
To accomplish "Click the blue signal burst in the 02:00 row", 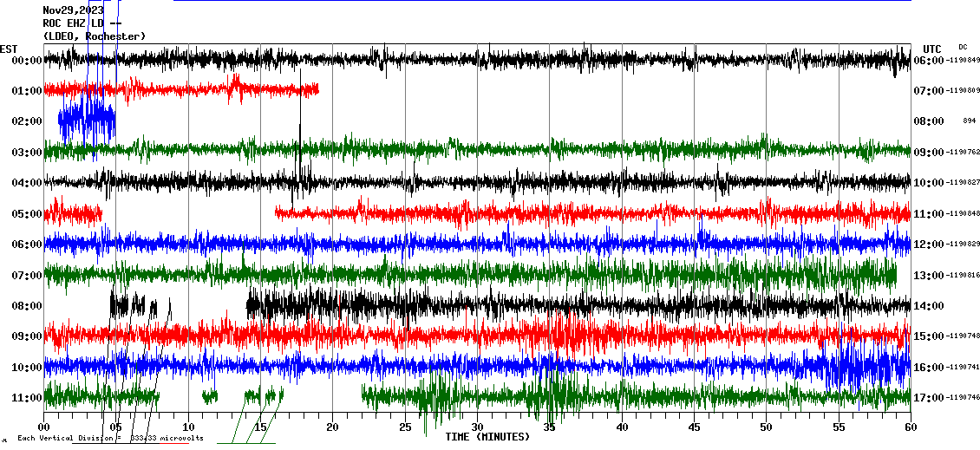I will (x=87, y=120).
